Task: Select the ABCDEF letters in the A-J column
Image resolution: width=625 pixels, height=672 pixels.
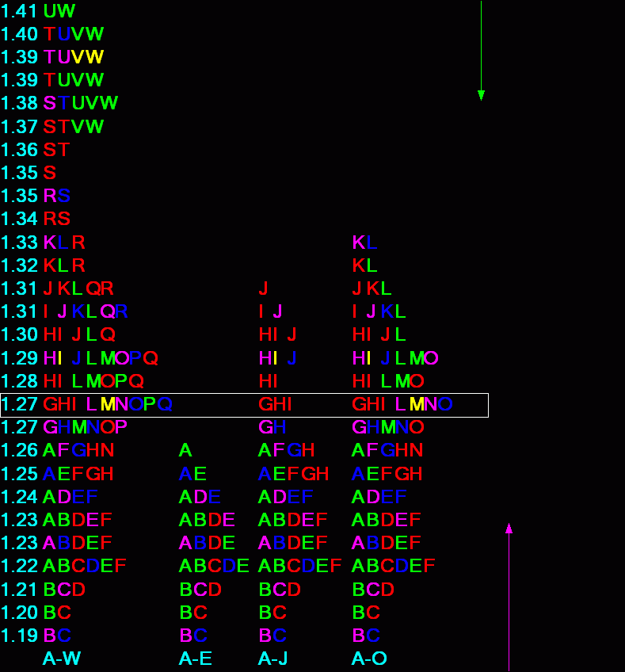Action: click(300, 566)
